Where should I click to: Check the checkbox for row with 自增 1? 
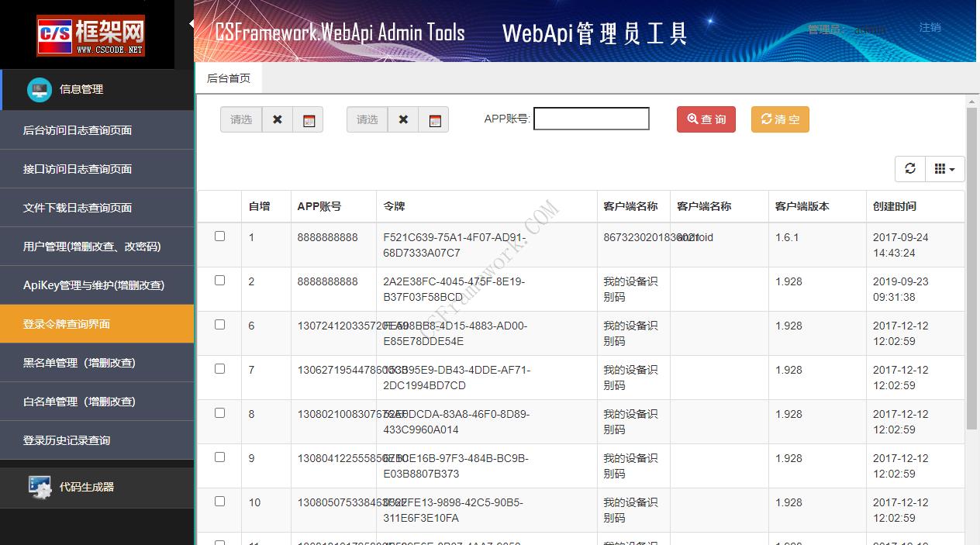pos(219,237)
